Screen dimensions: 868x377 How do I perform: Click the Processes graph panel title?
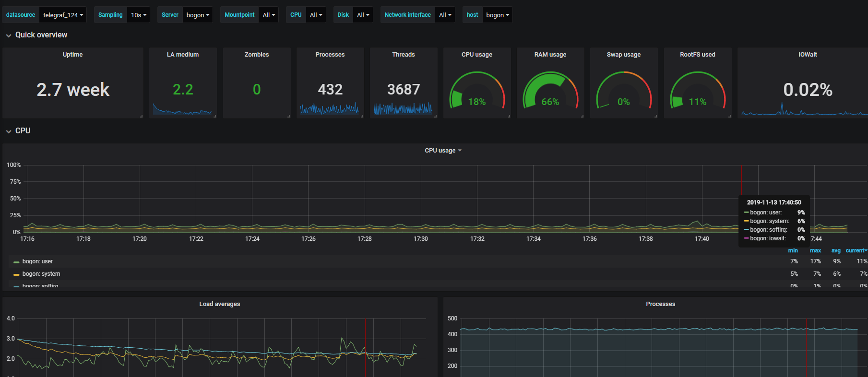661,304
